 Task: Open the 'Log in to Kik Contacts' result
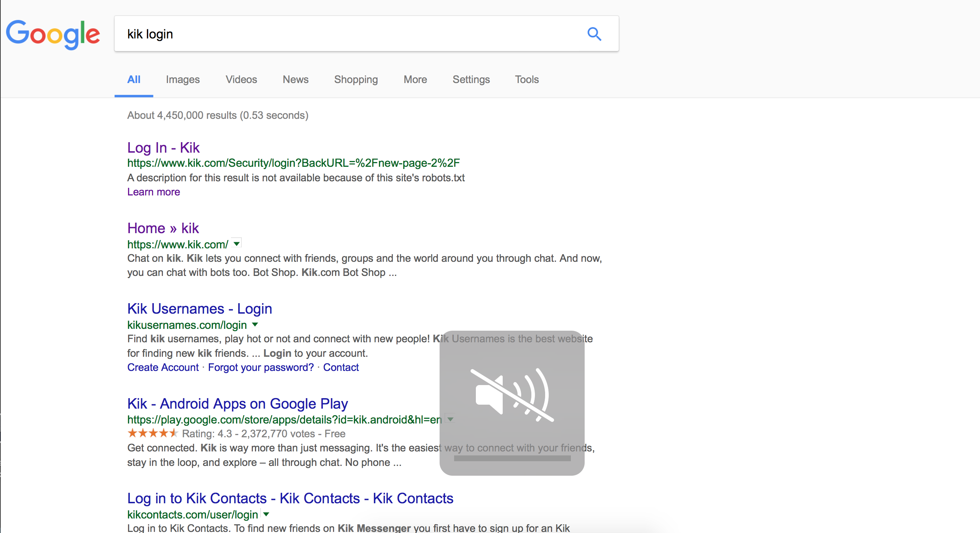pos(290,499)
